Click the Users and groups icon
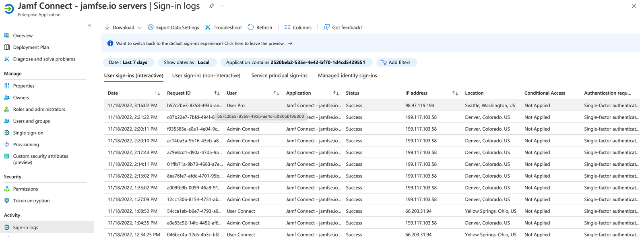The height and width of the screenshot is (237, 644). (x=7, y=121)
